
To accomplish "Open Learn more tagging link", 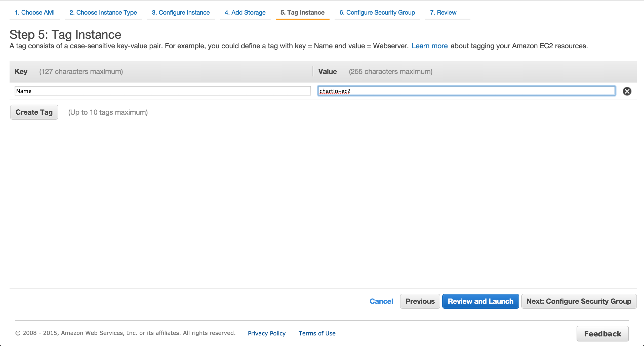I will (x=430, y=46).
